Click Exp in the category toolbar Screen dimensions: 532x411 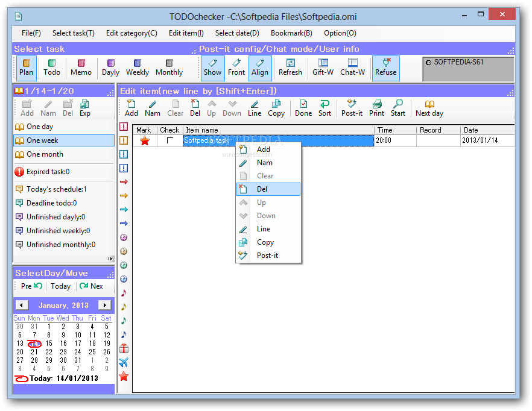pos(85,108)
